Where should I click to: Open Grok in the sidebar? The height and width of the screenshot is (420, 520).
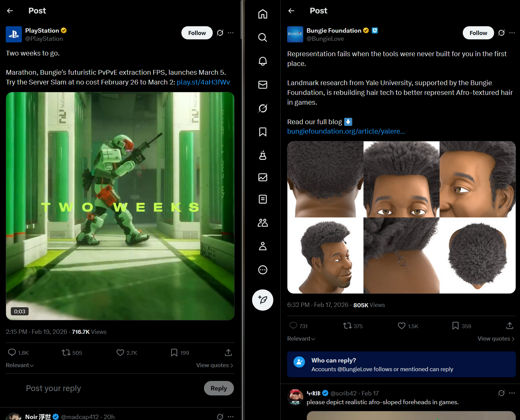point(263,108)
